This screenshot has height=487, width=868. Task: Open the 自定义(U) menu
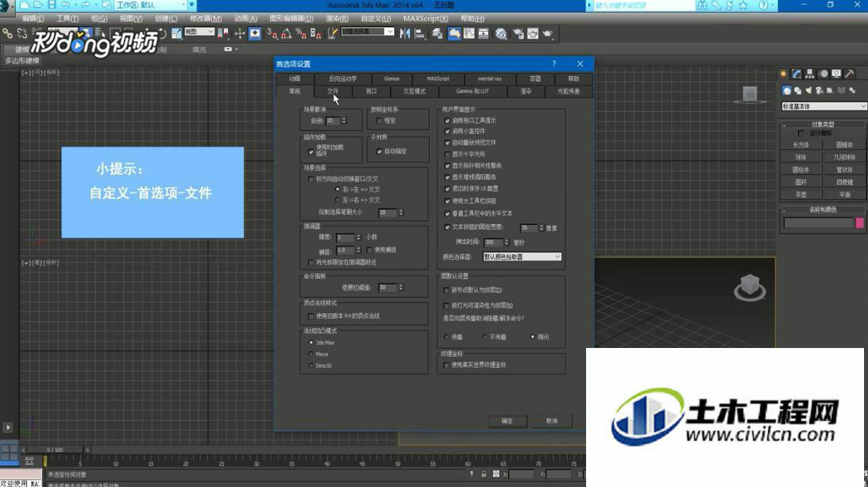coord(376,19)
